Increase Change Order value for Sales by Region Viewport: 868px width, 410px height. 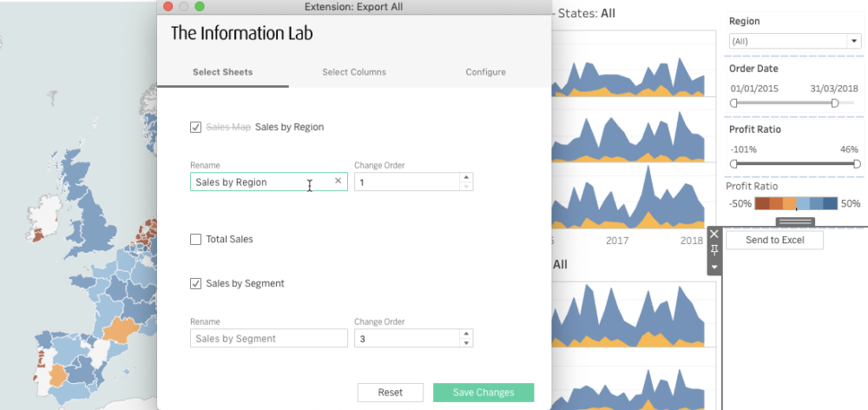click(x=466, y=178)
